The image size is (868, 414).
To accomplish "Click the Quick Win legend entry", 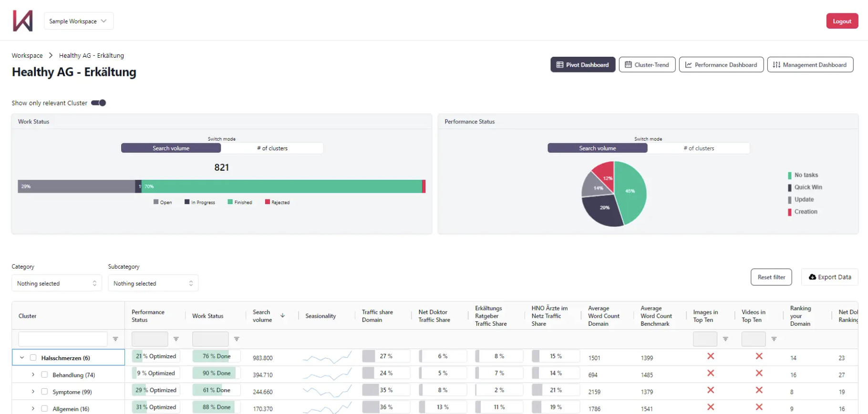I will point(805,187).
